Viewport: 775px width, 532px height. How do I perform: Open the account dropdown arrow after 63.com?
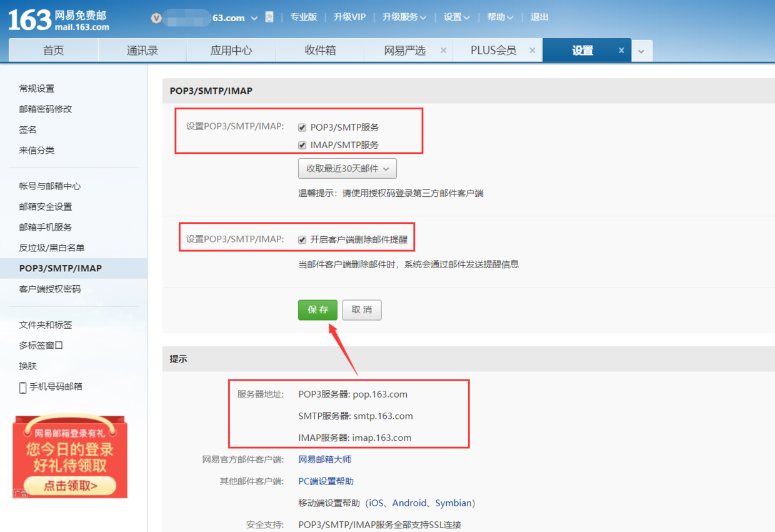point(254,18)
